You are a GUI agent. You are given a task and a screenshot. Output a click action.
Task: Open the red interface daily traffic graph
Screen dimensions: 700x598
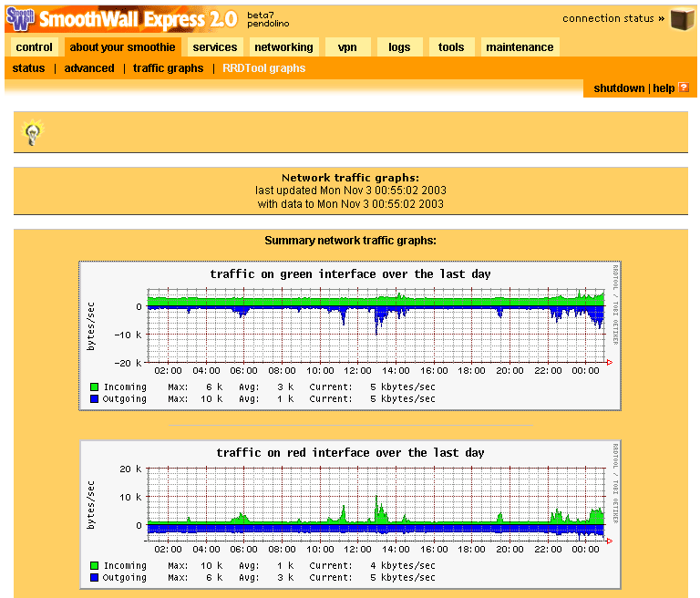click(x=350, y=514)
